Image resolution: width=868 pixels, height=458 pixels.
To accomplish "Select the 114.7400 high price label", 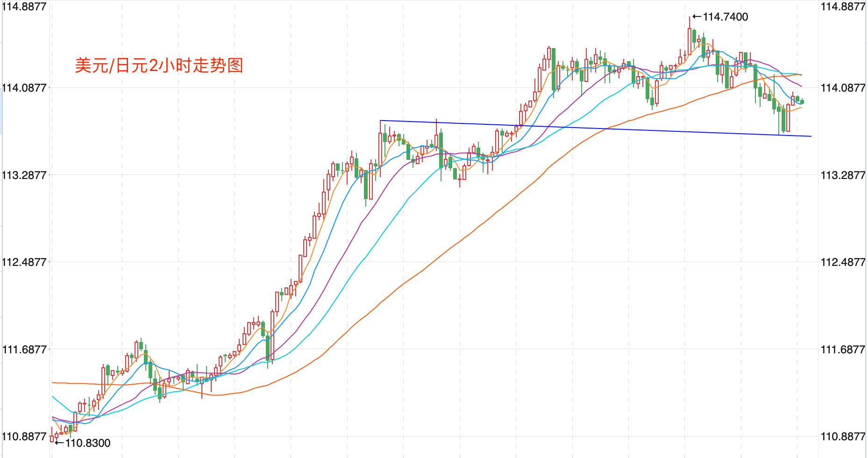I will [x=725, y=17].
